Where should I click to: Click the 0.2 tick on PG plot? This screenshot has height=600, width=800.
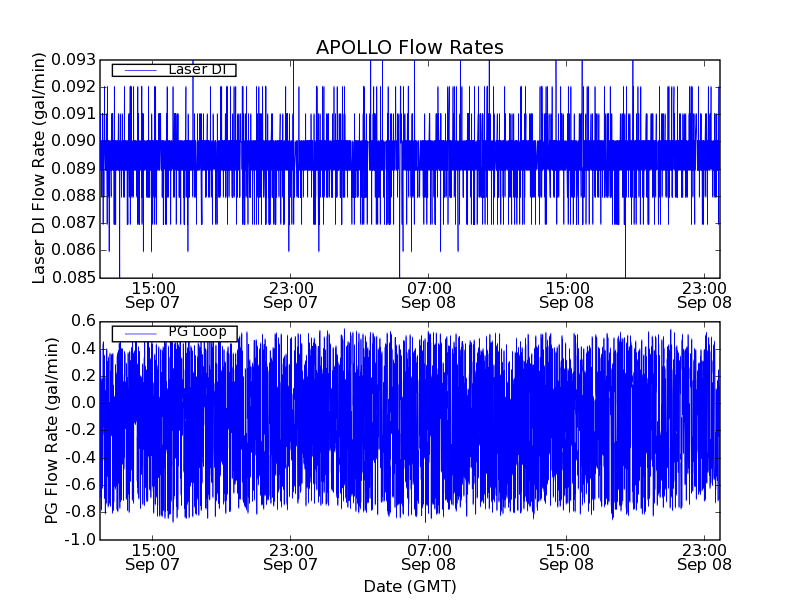pyautogui.click(x=84, y=376)
